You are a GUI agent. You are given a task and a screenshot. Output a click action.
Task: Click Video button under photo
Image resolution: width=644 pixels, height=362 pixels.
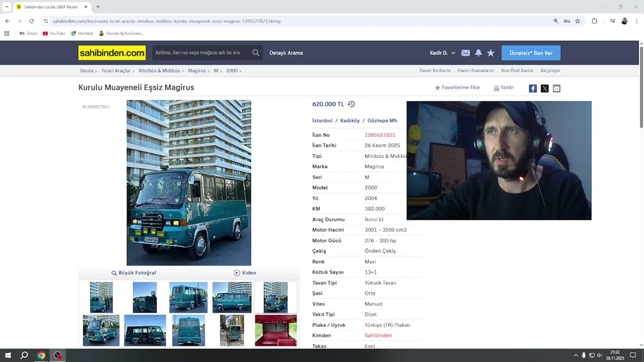coord(245,273)
